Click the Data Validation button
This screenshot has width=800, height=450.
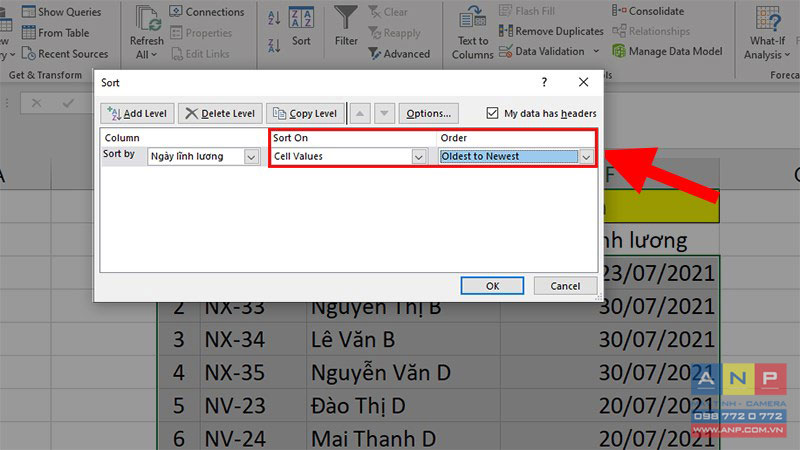pos(541,51)
